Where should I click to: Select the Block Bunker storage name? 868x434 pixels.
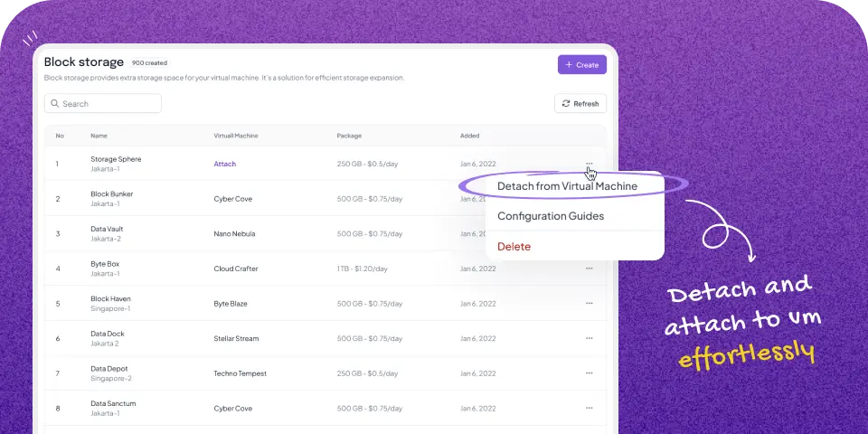point(112,193)
